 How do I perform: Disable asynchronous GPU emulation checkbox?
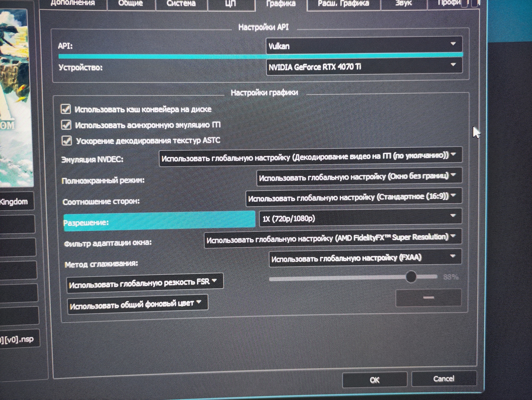click(66, 125)
